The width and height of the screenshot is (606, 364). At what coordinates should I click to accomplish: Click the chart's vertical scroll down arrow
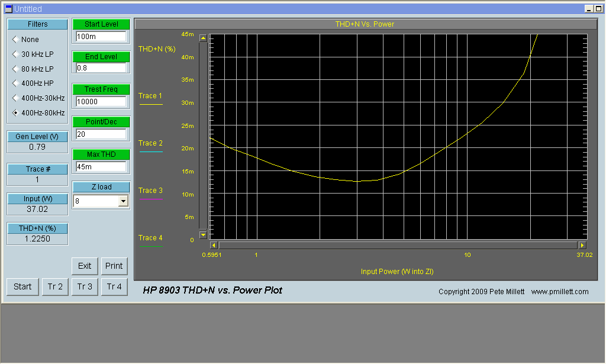pyautogui.click(x=203, y=234)
